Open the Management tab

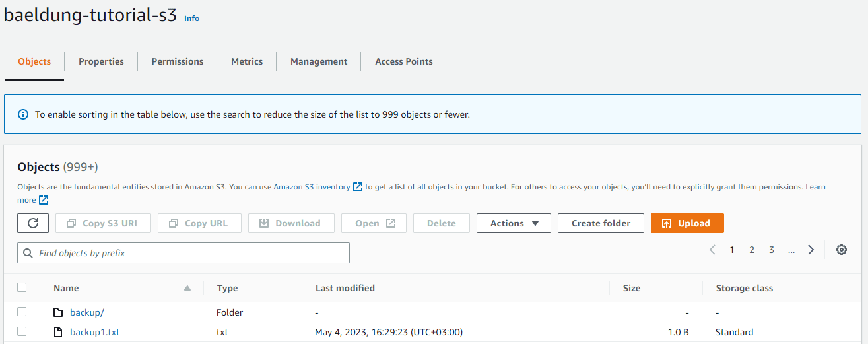[x=318, y=61]
